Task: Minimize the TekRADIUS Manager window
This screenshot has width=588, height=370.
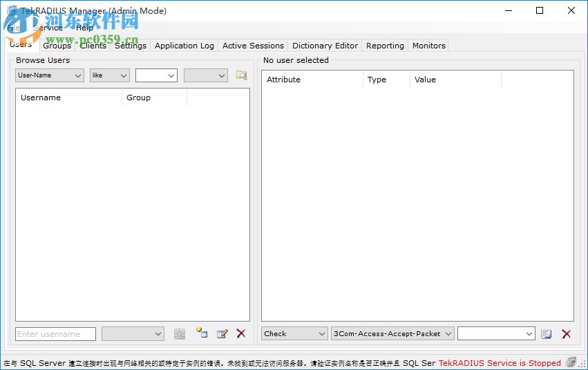Action: 509,10
